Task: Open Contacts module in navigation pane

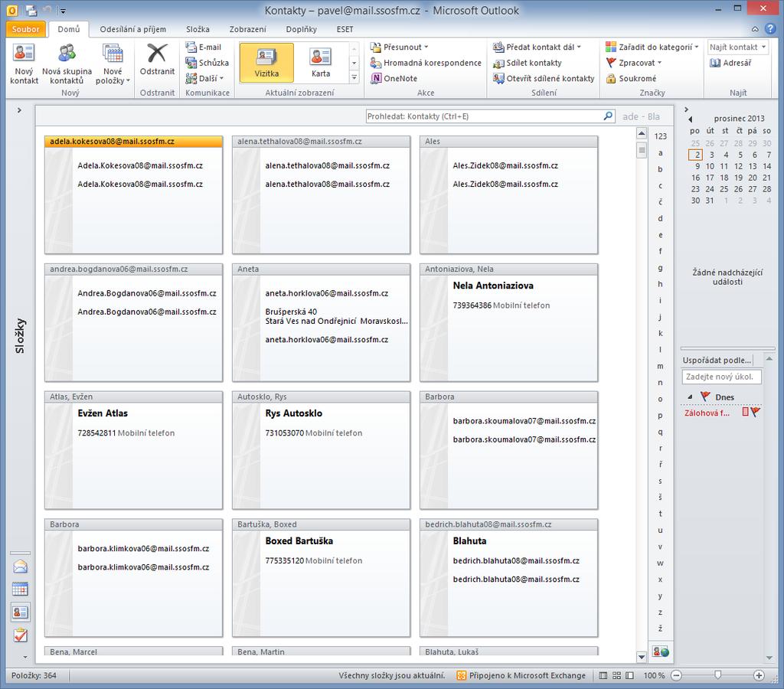Action: coord(21,612)
